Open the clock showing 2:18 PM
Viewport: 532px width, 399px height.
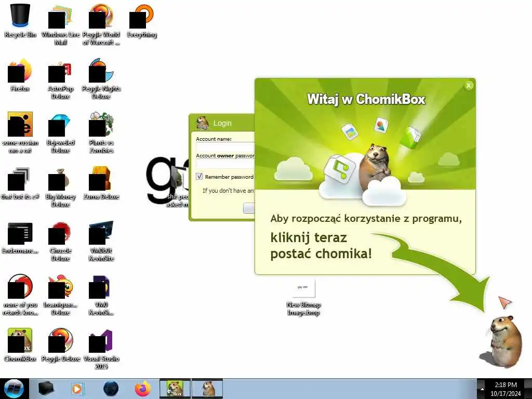click(506, 389)
